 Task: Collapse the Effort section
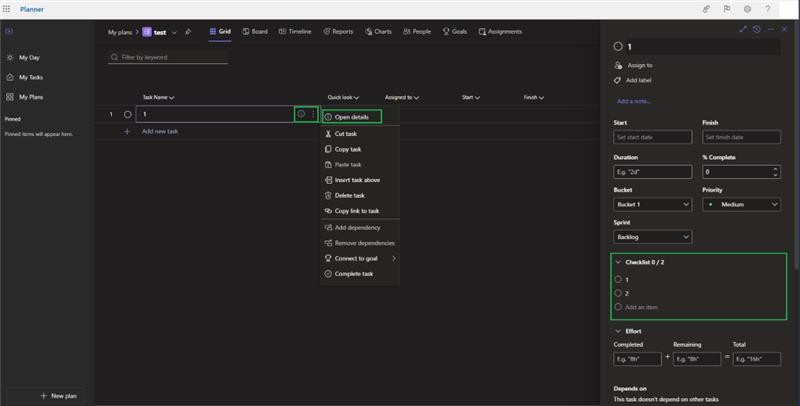tap(618, 331)
